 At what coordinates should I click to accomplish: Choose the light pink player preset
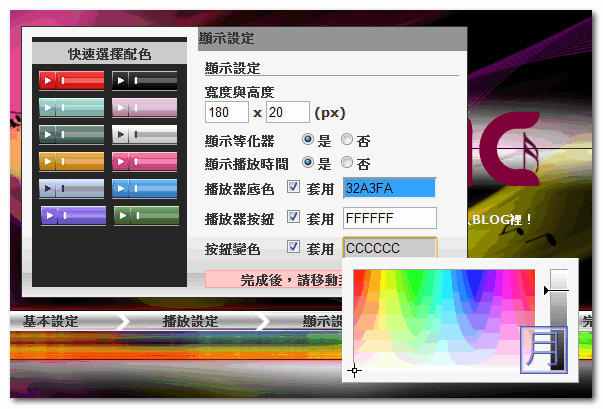pyautogui.click(x=145, y=107)
